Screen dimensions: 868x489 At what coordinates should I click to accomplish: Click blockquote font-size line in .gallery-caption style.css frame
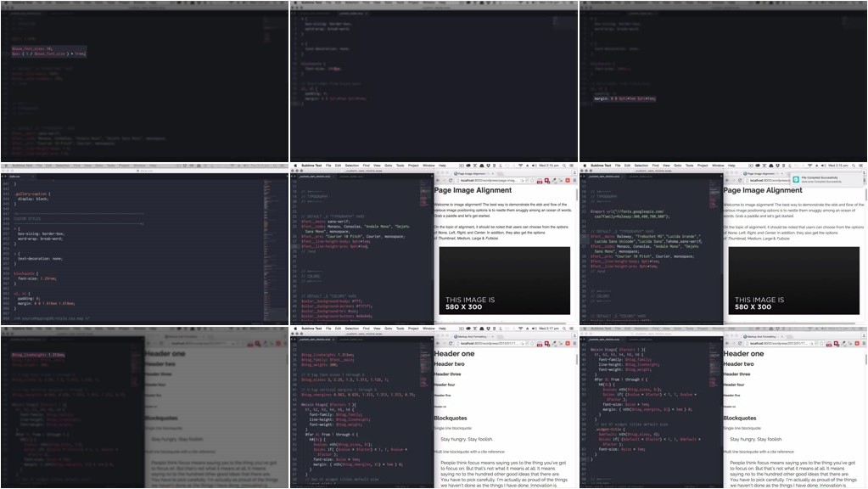click(x=37, y=278)
